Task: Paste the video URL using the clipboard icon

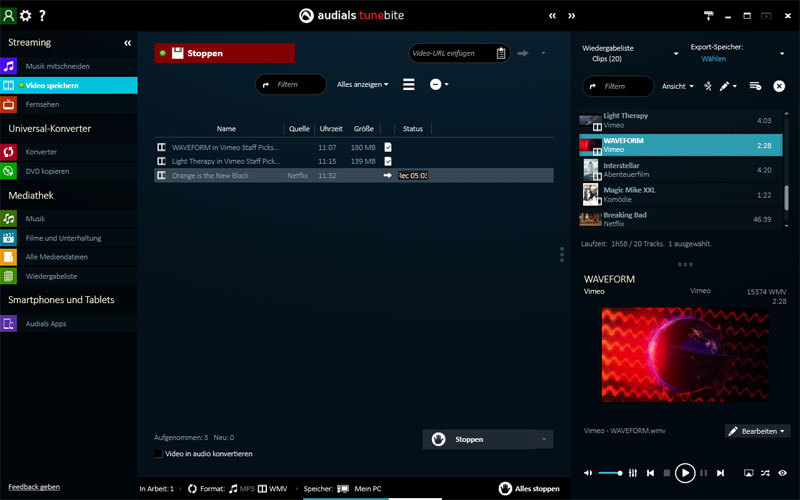Action: click(501, 53)
